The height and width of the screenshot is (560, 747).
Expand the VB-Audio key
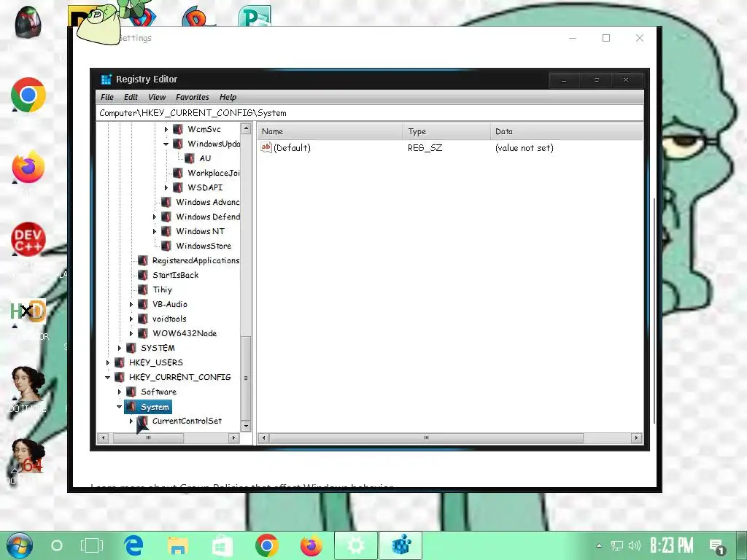(x=131, y=304)
